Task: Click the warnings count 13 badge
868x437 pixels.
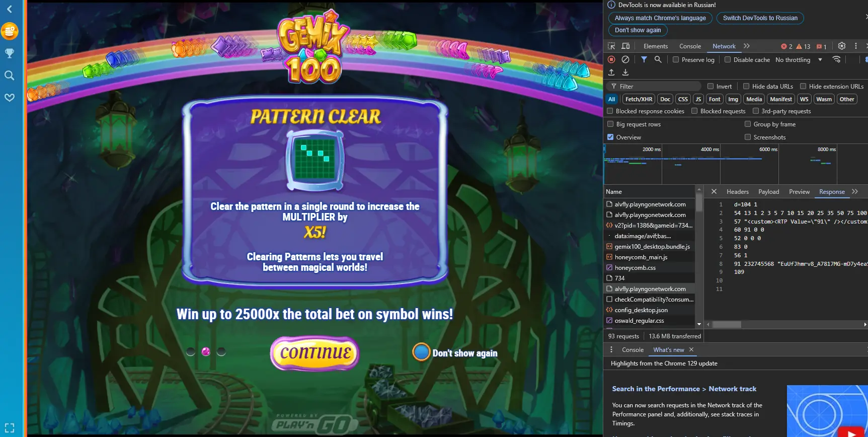Action: 803,46
